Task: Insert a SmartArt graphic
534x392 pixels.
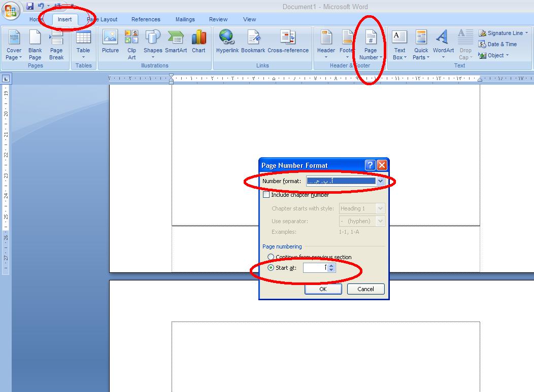Action: (x=176, y=42)
